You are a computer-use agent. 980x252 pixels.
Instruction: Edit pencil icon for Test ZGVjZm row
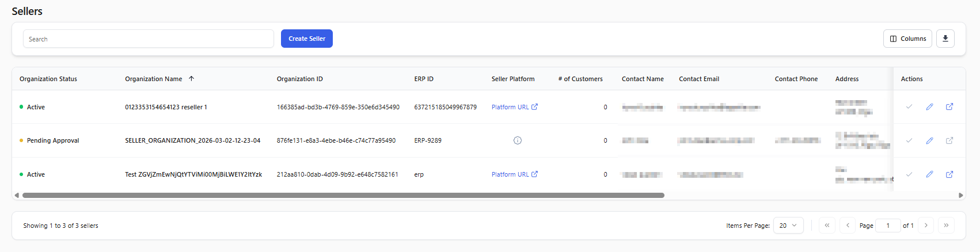pyautogui.click(x=929, y=174)
